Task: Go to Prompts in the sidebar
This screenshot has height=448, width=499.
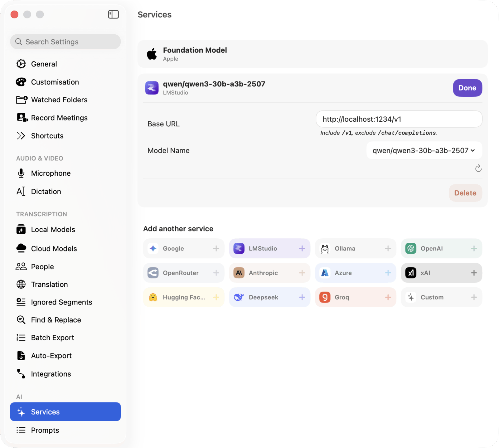Action: tap(45, 430)
